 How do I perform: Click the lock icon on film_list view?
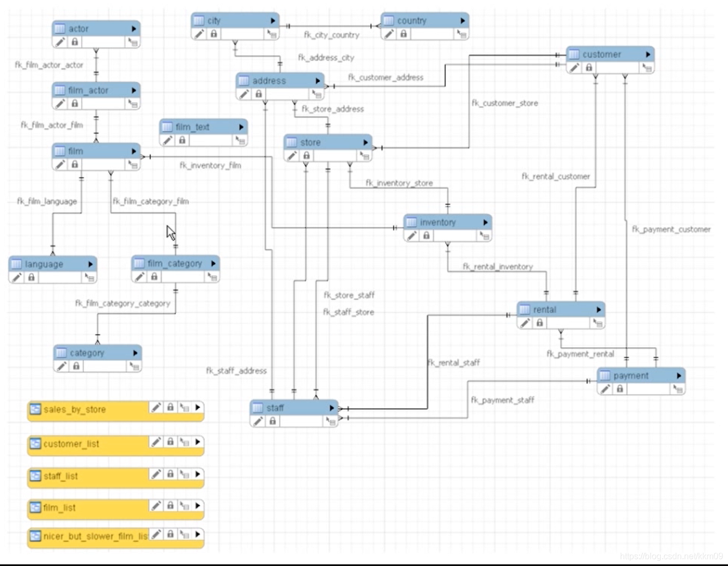(170, 505)
